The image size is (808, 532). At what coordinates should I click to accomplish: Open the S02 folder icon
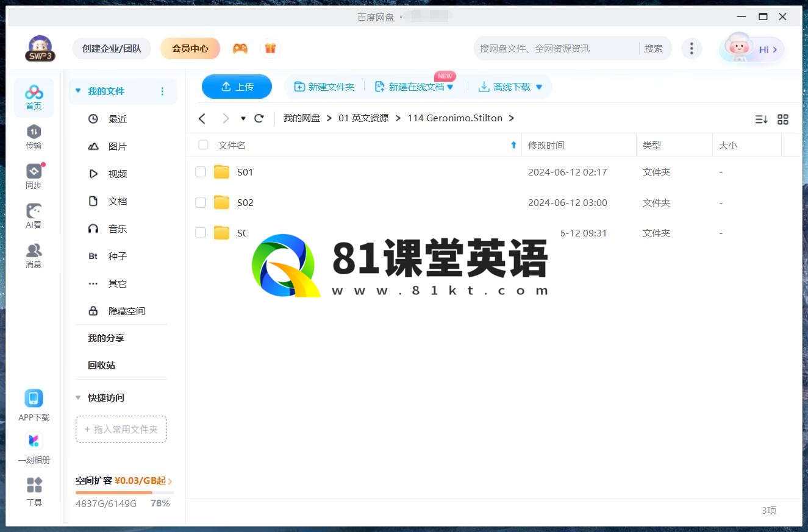click(222, 202)
